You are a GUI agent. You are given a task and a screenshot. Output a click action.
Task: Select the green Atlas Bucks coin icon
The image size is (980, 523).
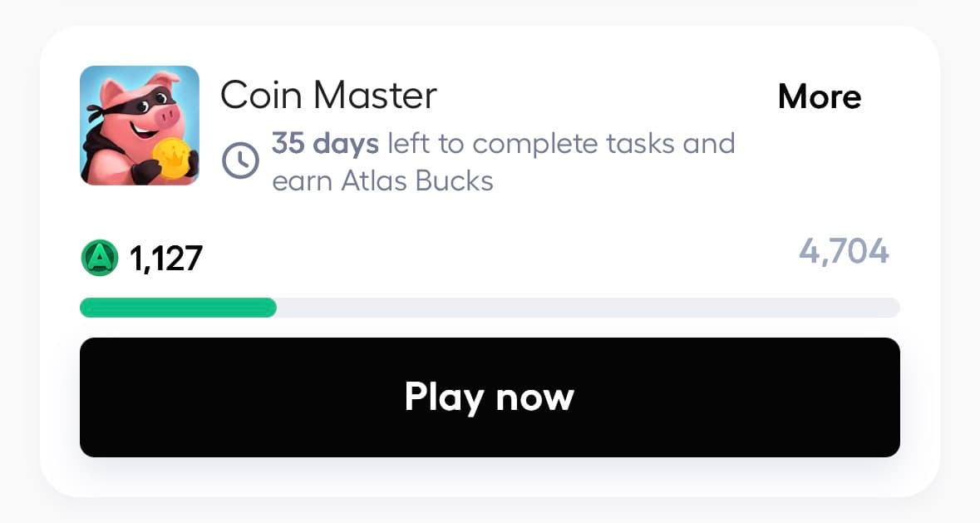pos(98,257)
